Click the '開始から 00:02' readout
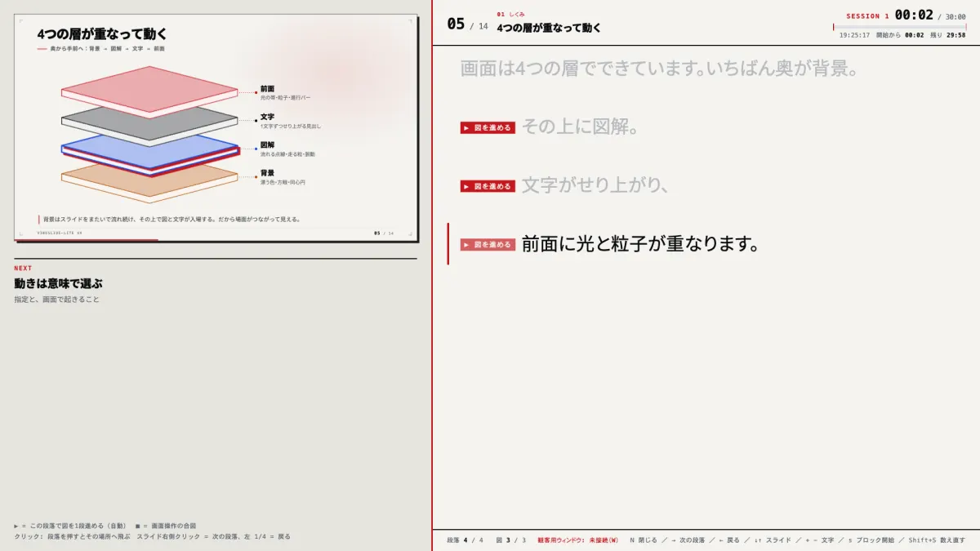This screenshot has width=980, height=551. (x=900, y=35)
